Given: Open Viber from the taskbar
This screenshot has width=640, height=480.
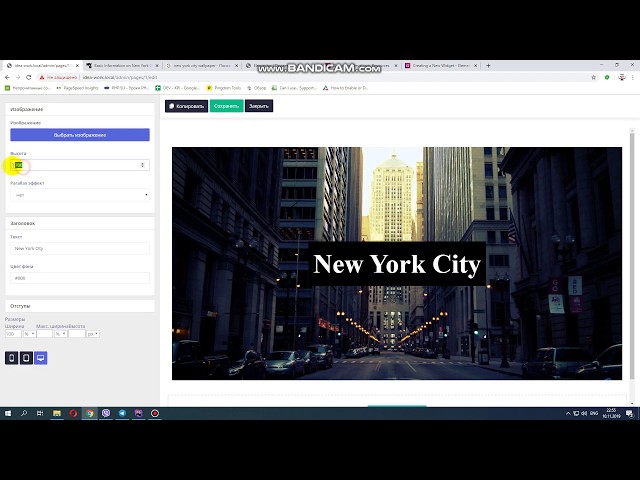Looking at the screenshot, I should tap(106, 413).
